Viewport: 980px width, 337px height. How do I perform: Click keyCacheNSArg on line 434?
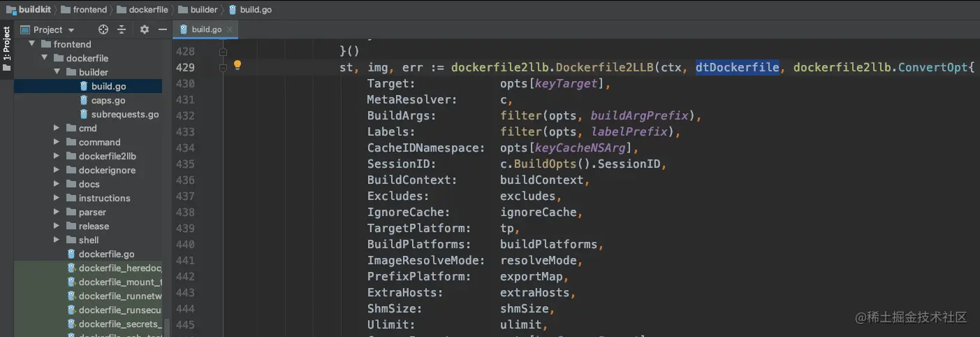click(x=580, y=148)
